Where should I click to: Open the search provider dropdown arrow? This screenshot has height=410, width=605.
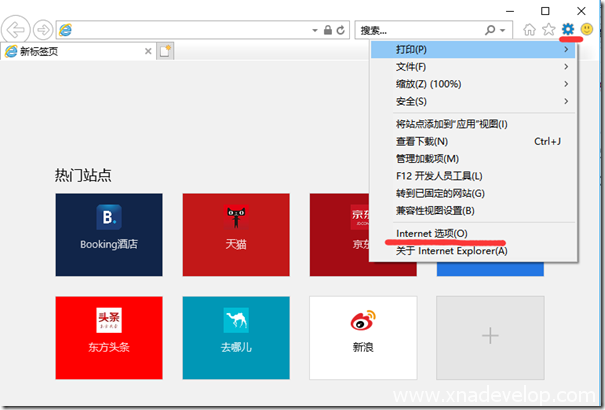pos(503,30)
